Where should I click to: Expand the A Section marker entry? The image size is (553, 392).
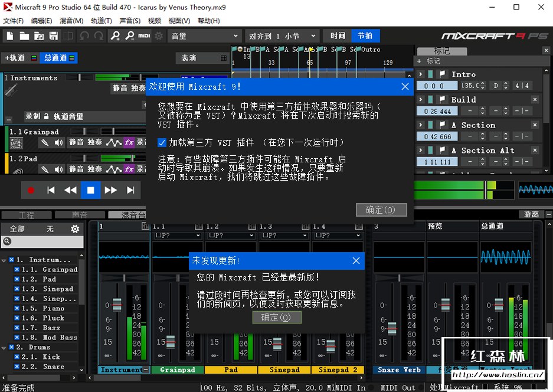[x=420, y=125]
